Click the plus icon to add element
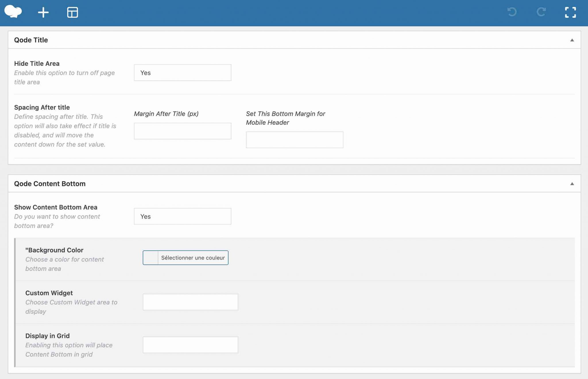 pyautogui.click(x=43, y=12)
